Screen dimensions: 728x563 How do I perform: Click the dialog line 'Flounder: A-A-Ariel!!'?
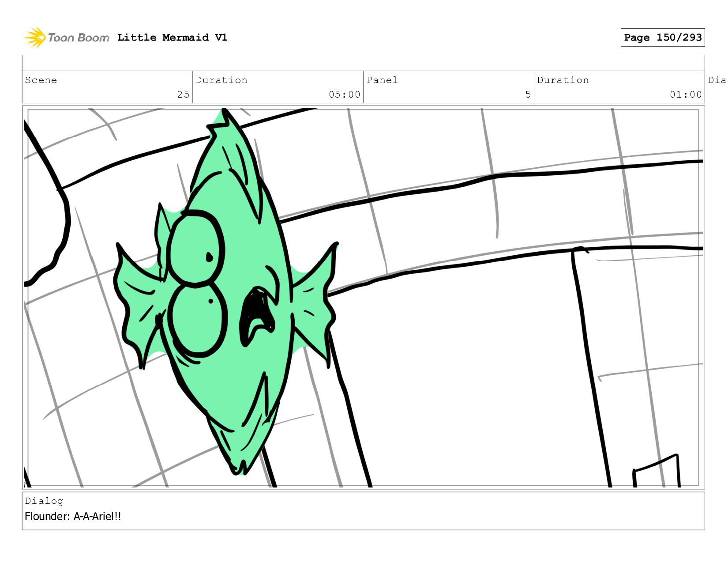[x=73, y=516]
